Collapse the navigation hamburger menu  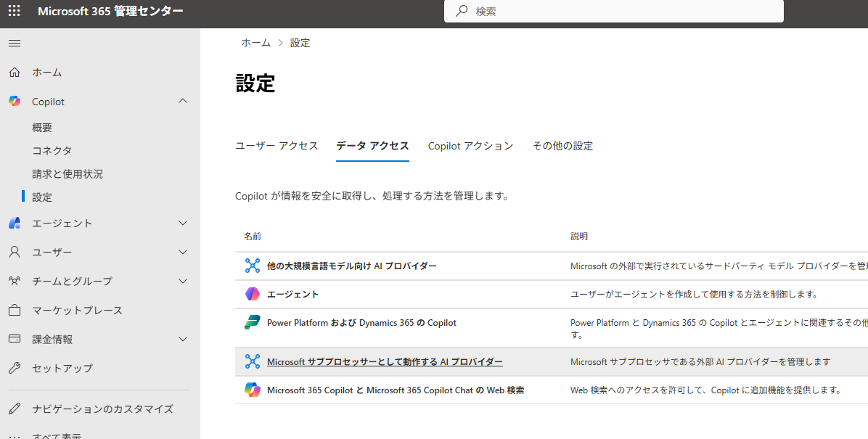pos(15,44)
